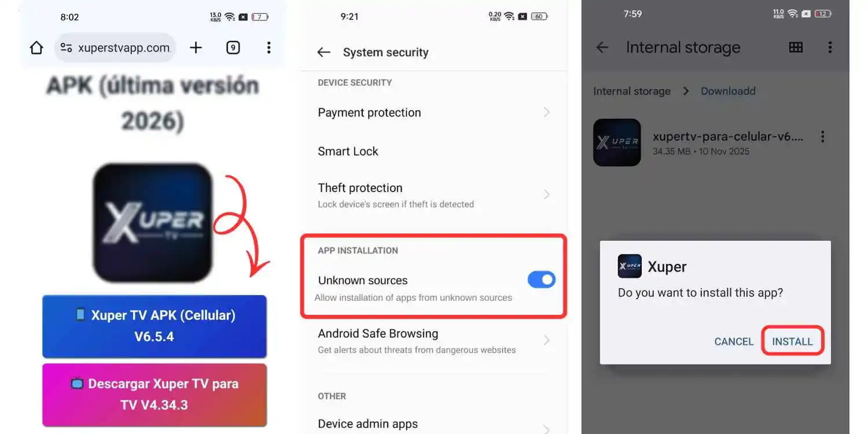Image resolution: width=868 pixels, height=434 pixels.
Task: Open Internal storage overflow menu
Action: coord(830,47)
